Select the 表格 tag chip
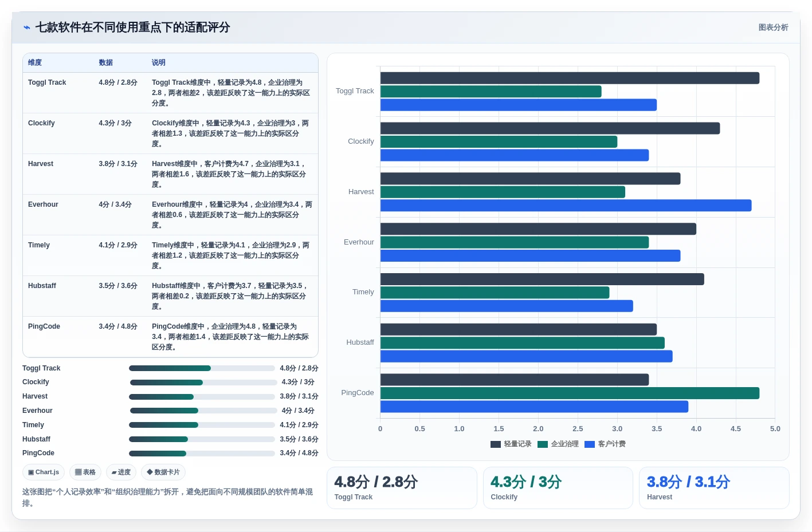 85,472
